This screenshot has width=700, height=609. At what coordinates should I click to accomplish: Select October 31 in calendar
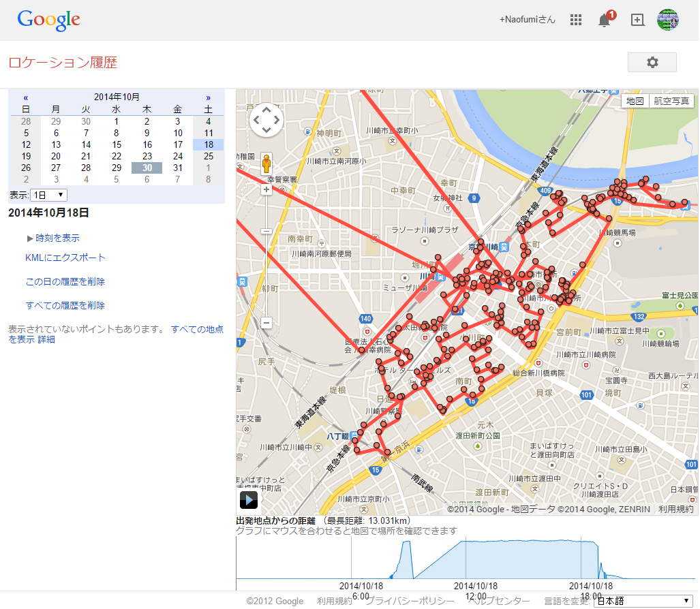point(178,168)
